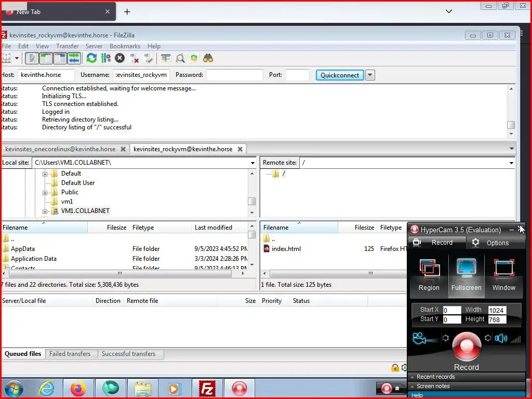Screen dimensions: 532x399
Task: Search files with binoculars icon
Action: point(208,58)
